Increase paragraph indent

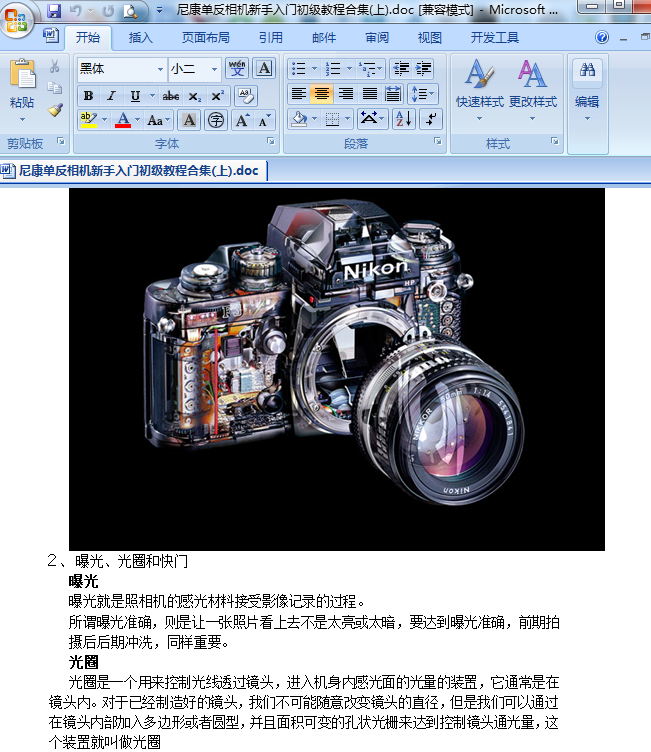tap(423, 69)
